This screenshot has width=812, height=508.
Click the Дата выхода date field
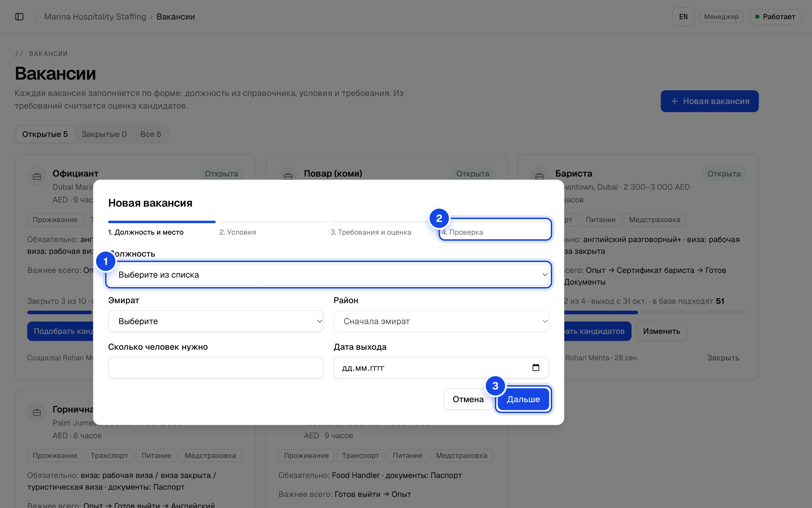[x=441, y=368]
